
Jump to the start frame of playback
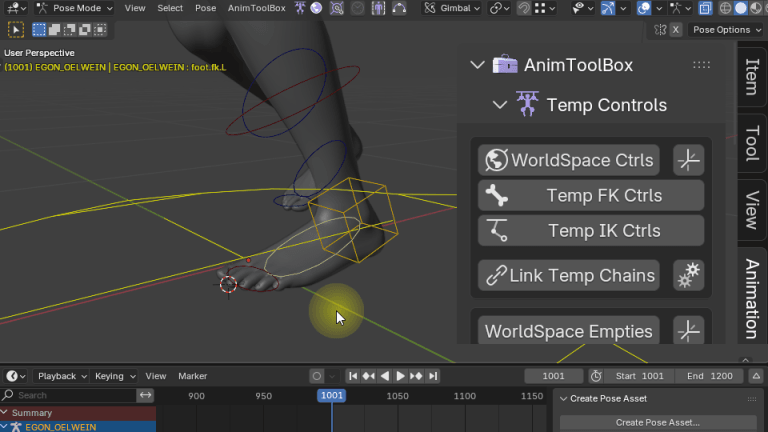pos(353,376)
